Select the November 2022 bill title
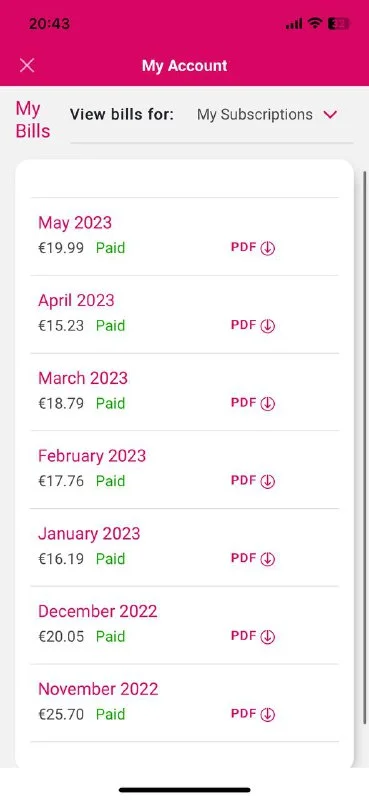Image resolution: width=369 pixels, height=800 pixels. click(98, 689)
